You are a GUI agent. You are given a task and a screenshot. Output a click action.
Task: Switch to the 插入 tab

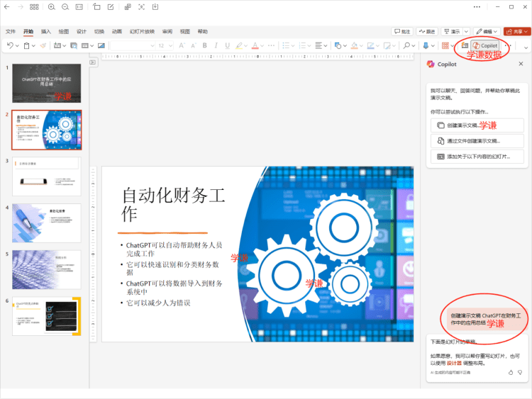[x=46, y=31]
